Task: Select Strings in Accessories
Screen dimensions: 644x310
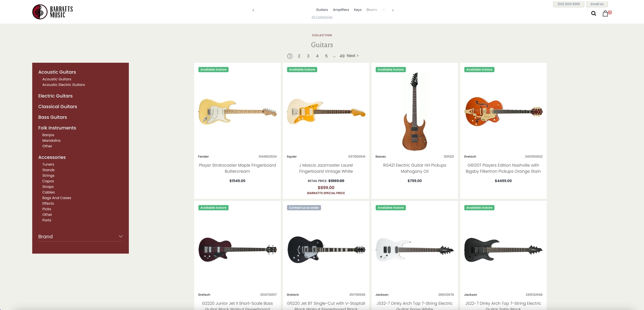Action: pyautogui.click(x=48, y=176)
